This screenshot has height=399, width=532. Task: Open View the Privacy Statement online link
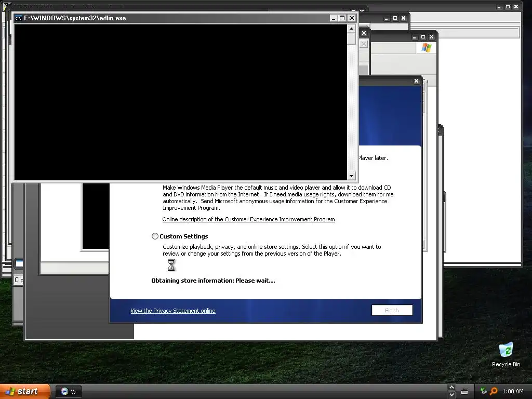pyautogui.click(x=172, y=311)
